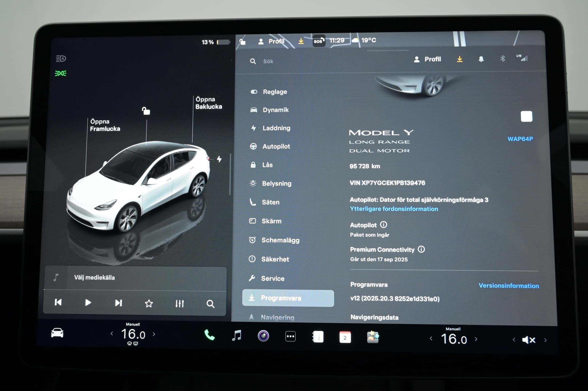
Task: Open Profil in the settings header
Action: coord(427,59)
